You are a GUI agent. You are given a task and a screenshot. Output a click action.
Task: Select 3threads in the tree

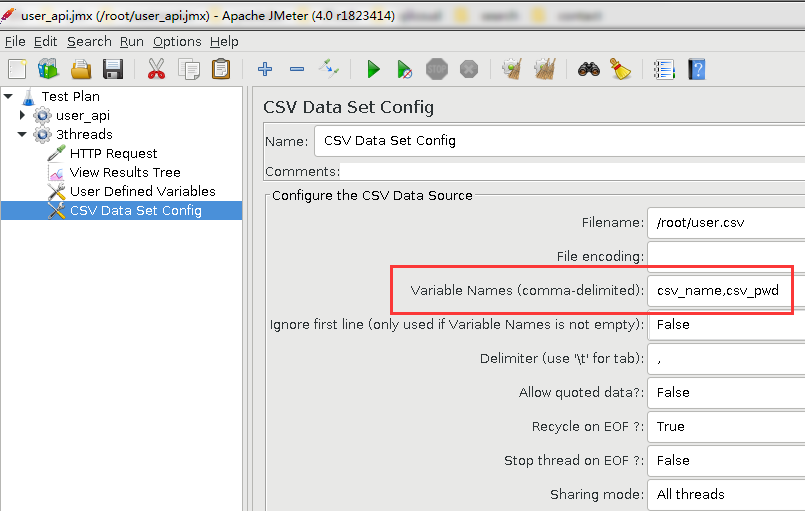pos(84,135)
